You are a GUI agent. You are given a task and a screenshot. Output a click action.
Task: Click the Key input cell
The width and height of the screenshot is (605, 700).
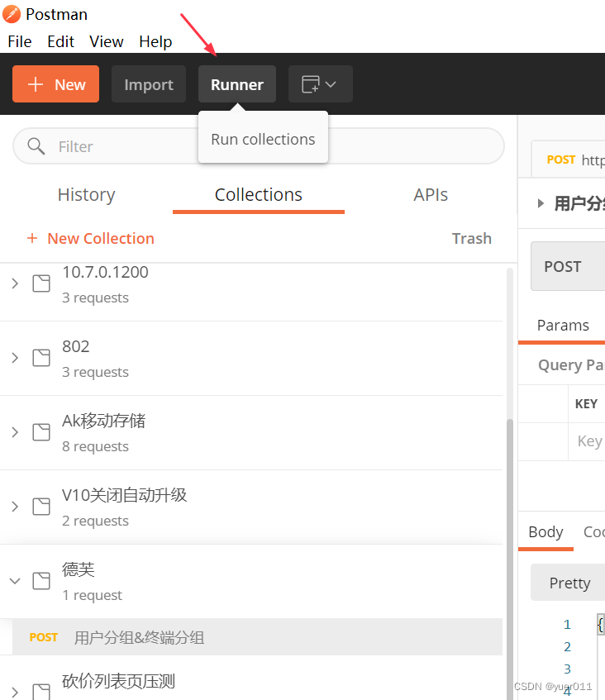pos(587,441)
